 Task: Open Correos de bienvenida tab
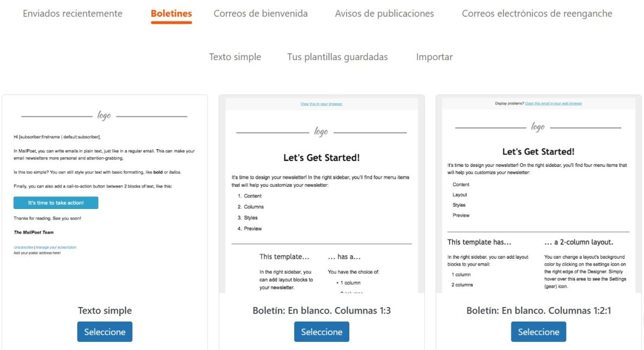[261, 13]
